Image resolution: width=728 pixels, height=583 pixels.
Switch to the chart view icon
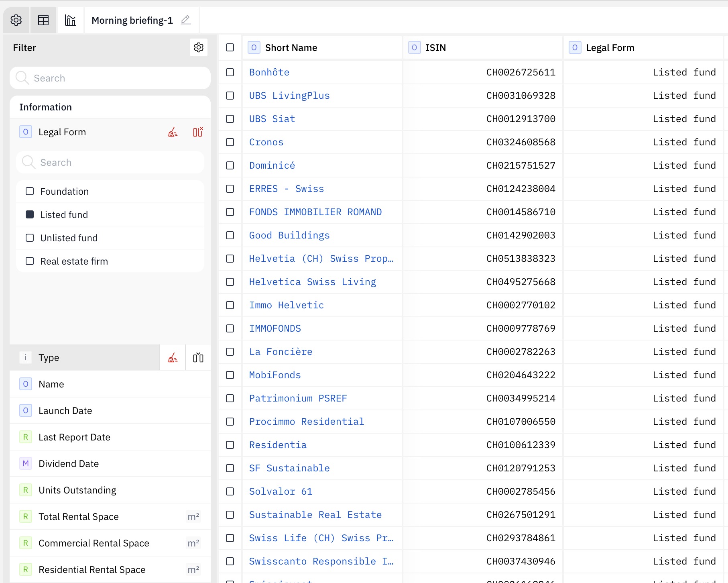coord(71,20)
